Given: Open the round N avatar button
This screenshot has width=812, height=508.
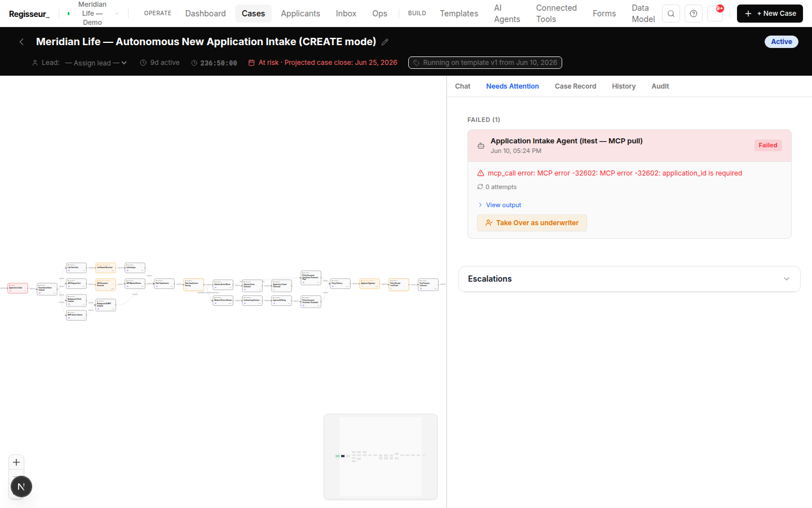Looking at the screenshot, I should [x=21, y=487].
